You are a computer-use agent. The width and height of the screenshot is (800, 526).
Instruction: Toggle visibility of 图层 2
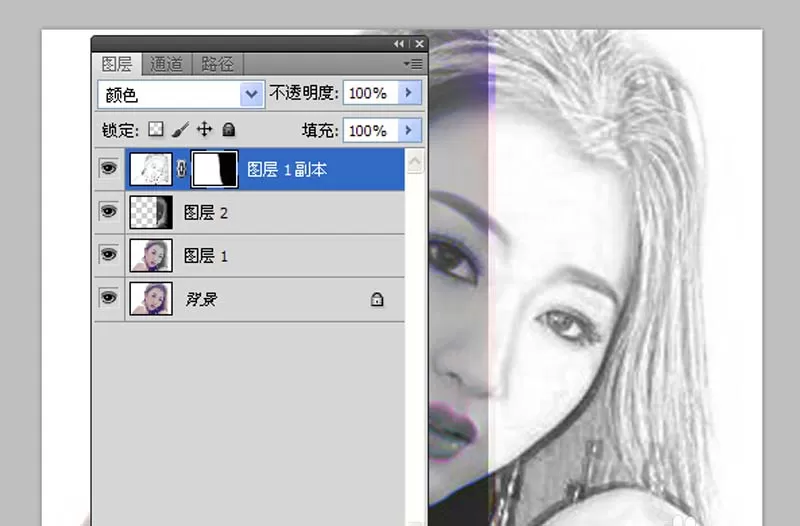click(x=108, y=211)
